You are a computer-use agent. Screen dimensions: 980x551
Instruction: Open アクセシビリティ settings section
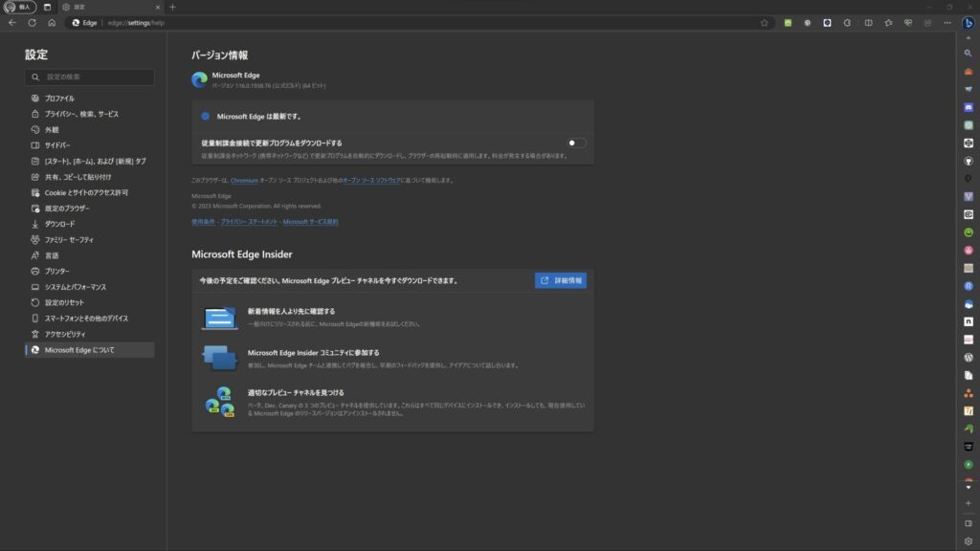point(89,334)
